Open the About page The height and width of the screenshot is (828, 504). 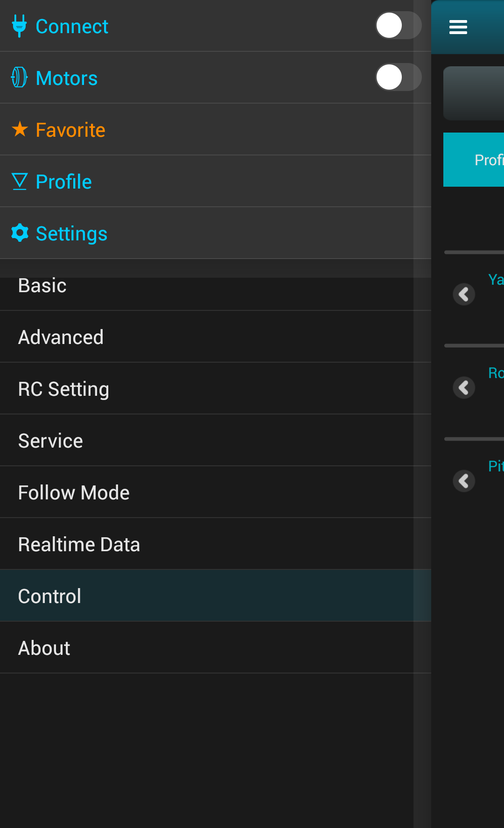44,648
